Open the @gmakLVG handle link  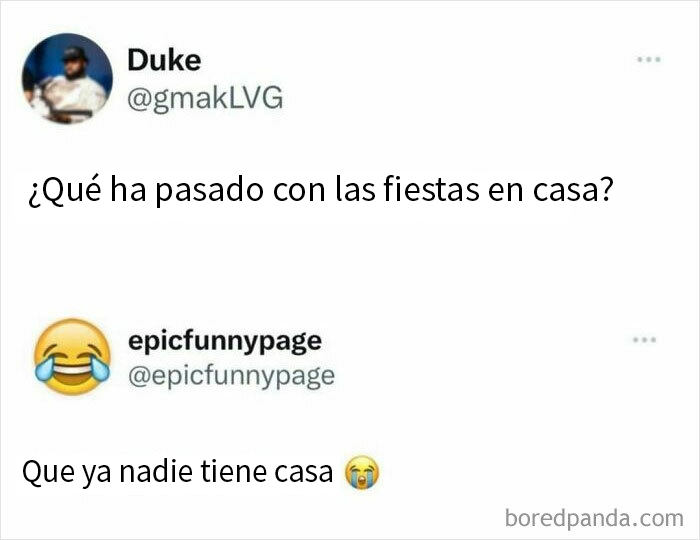[205, 98]
